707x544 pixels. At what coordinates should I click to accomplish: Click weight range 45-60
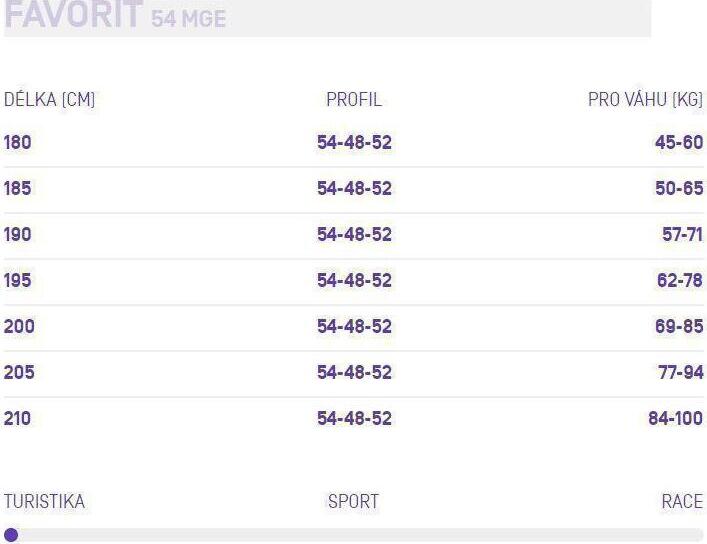[679, 143]
